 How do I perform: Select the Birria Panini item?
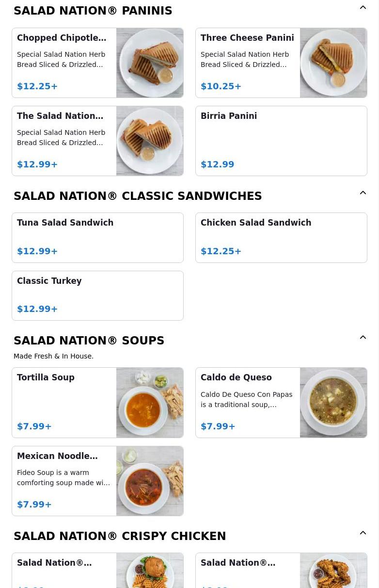tap(281, 141)
